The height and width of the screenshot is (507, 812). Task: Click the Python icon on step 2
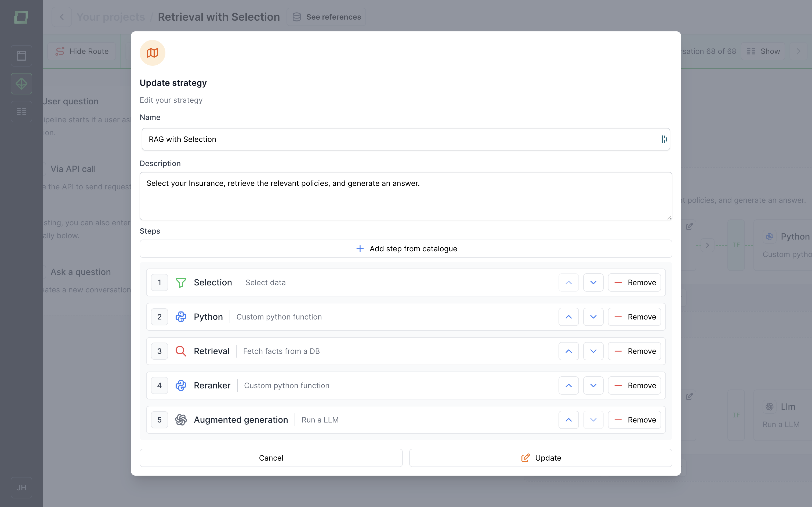pyautogui.click(x=181, y=317)
